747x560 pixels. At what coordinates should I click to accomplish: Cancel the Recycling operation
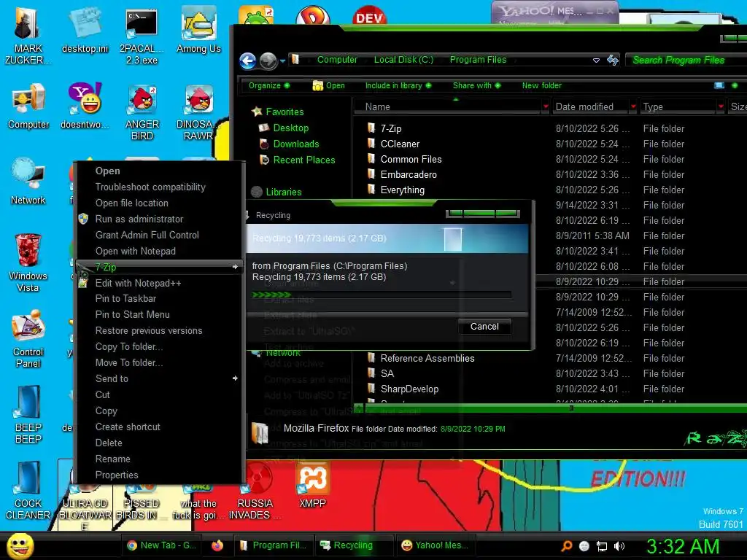(484, 327)
